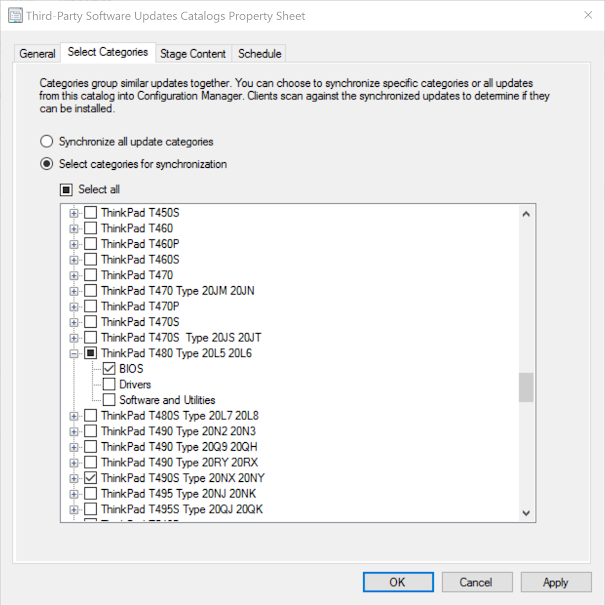Expand the ThinkPad T470S node

(74, 322)
